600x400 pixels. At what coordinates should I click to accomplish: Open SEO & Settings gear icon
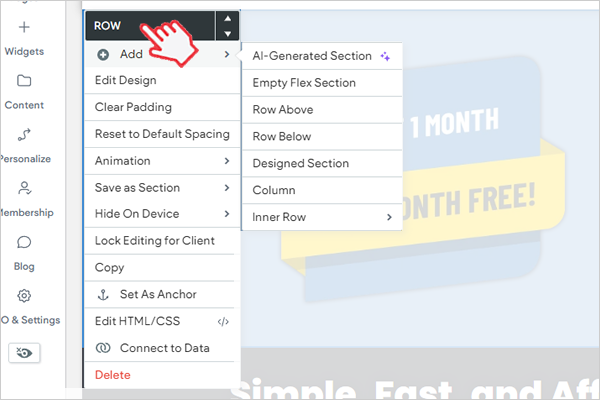pos(24,296)
